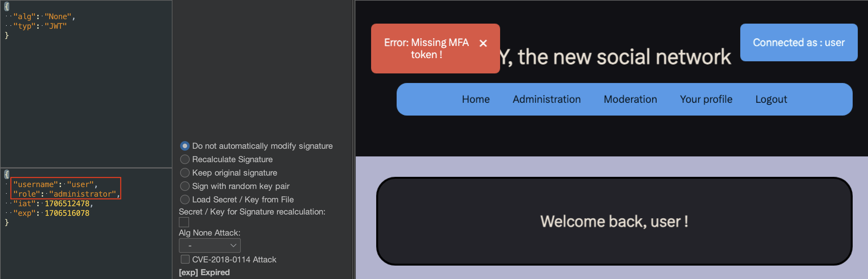Go to the Home page
The height and width of the screenshot is (279, 868).
[x=476, y=99]
